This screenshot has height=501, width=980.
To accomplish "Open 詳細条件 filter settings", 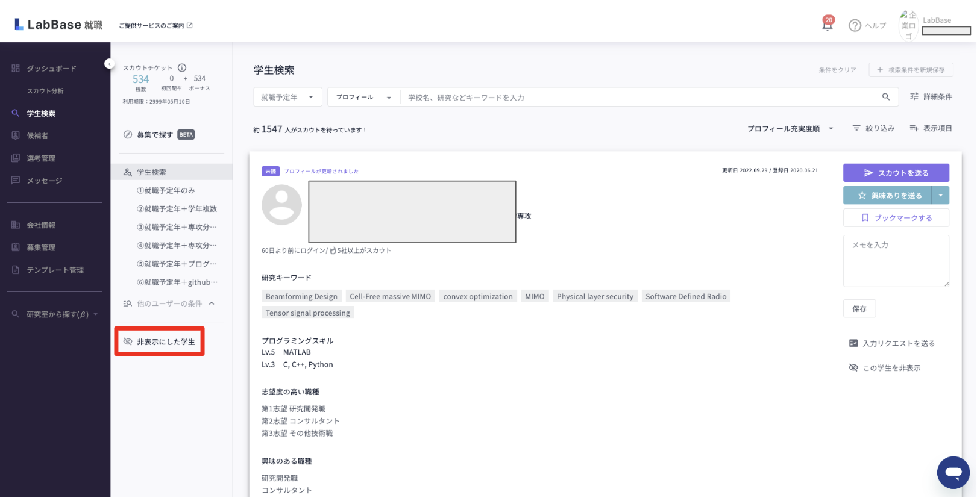I will (x=931, y=96).
